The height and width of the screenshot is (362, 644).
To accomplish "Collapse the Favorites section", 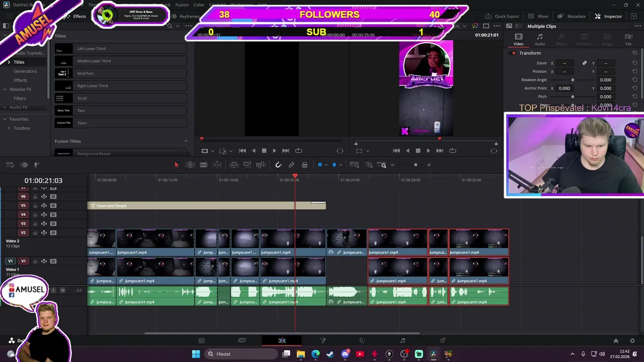I will [x=4, y=119].
